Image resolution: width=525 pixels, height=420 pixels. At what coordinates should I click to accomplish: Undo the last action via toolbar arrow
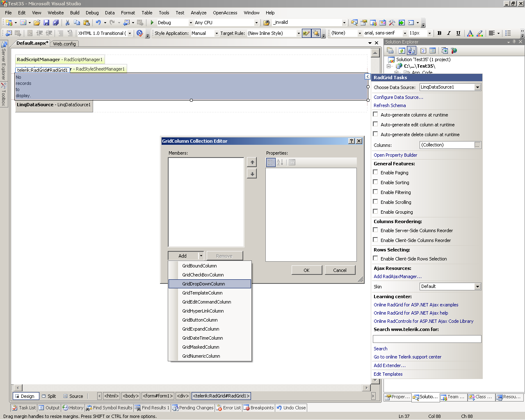pos(98,23)
